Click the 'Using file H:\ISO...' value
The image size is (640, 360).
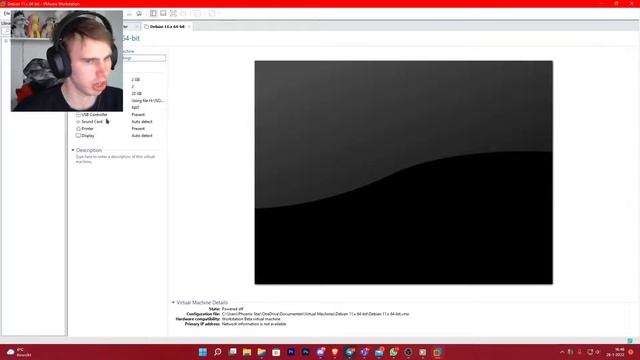pos(147,100)
